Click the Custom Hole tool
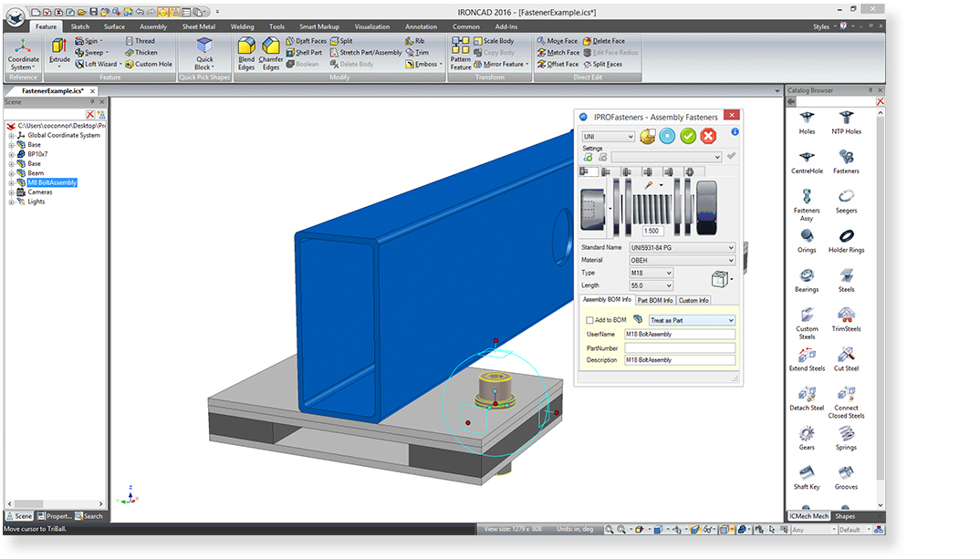980x559 pixels. [148, 65]
